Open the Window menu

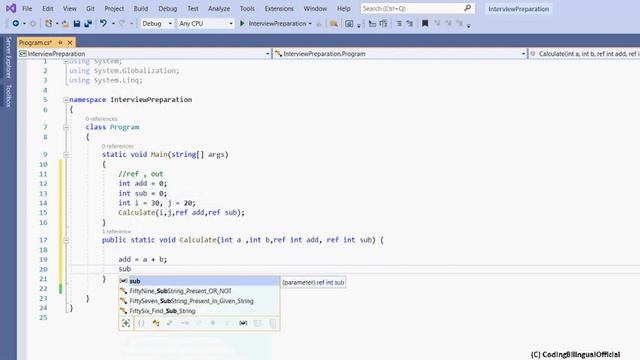pyautogui.click(x=315, y=8)
